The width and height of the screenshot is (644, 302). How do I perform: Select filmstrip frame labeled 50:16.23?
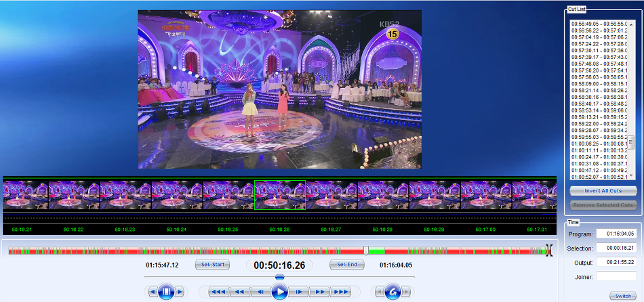pos(125,195)
